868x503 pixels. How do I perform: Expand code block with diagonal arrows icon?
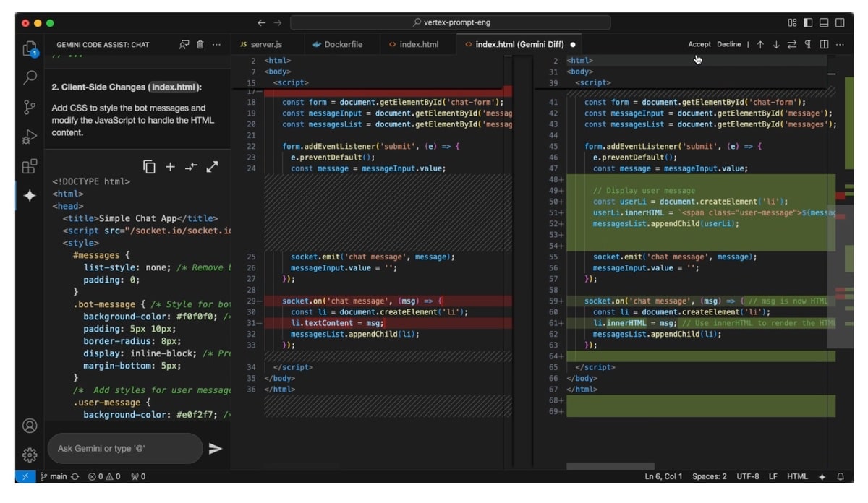(212, 167)
